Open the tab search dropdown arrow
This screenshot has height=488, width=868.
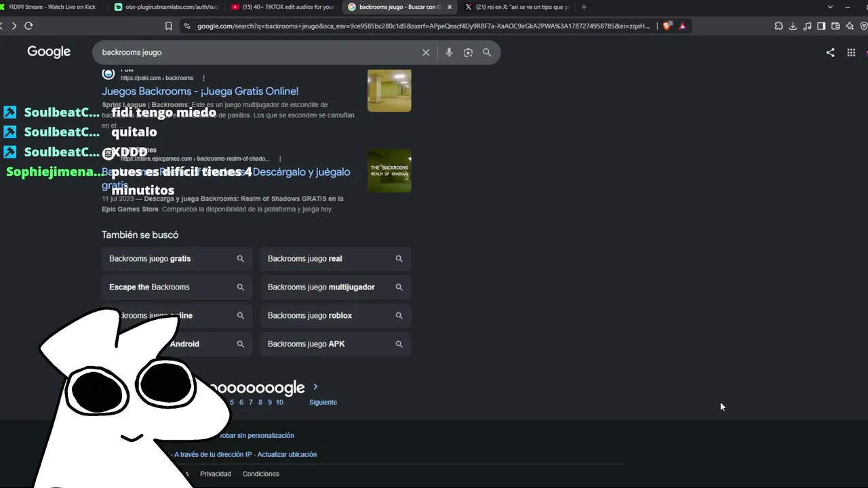[x=830, y=7]
